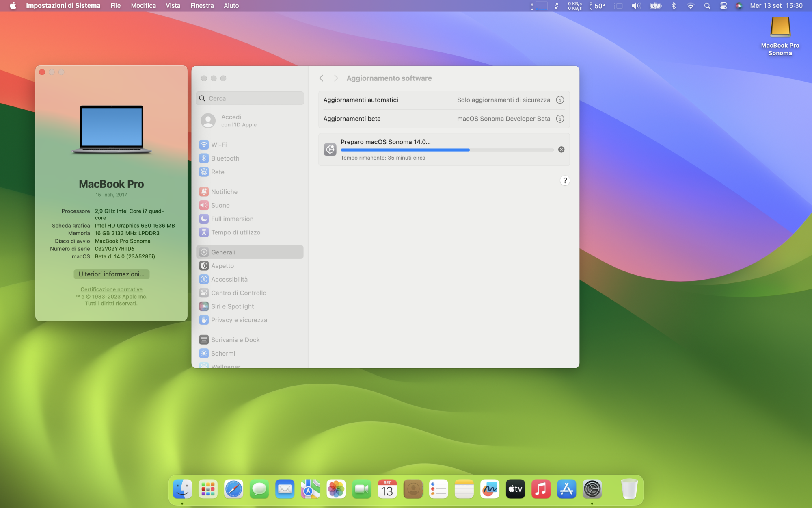Open the Vista menu
The image size is (812, 508).
[173, 6]
